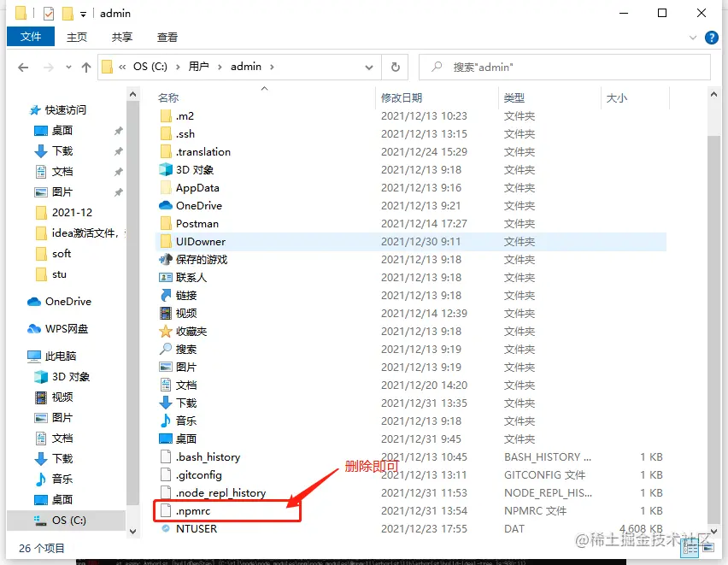Select OS (C:) drive in the sidebar
The image size is (728, 565).
coord(68,521)
